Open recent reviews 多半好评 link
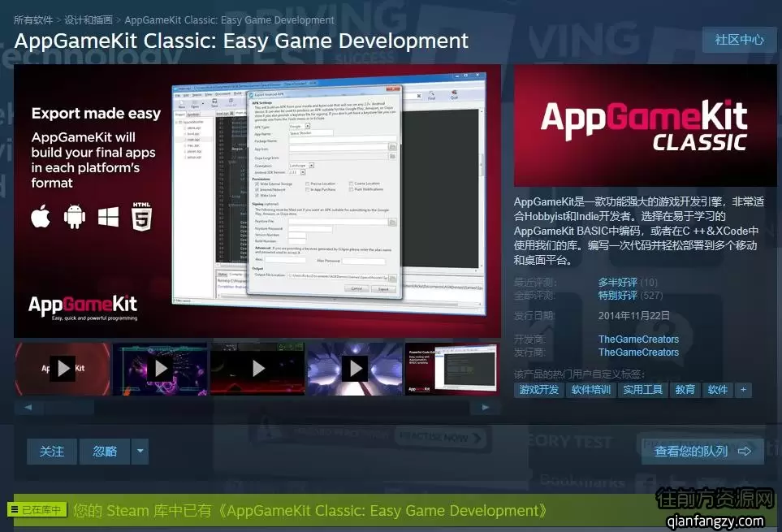782x532 pixels. tap(617, 282)
